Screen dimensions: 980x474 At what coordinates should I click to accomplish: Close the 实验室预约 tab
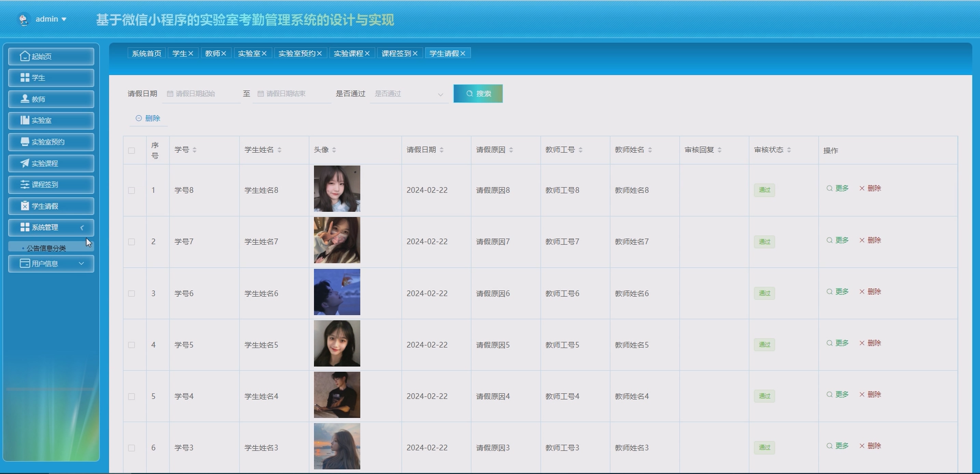pos(319,53)
